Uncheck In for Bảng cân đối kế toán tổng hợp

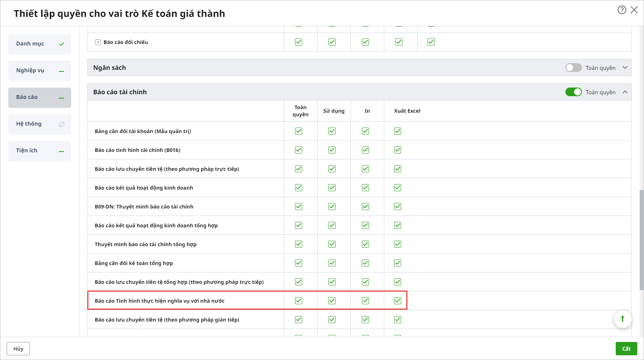365,263
